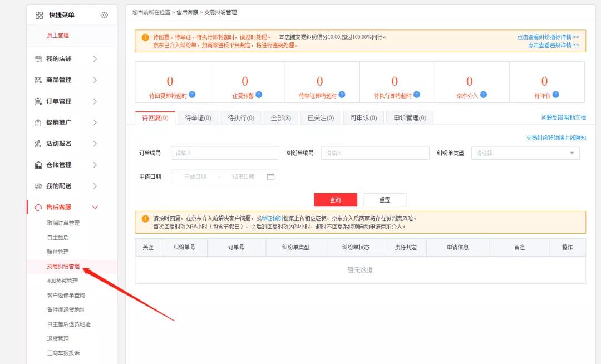
Task: Open 交易纠纷管理 submenu item
Action: pyautogui.click(x=63, y=266)
